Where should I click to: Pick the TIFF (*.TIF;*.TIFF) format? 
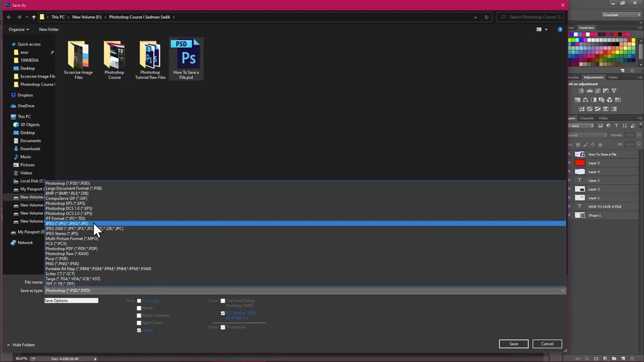click(x=305, y=284)
